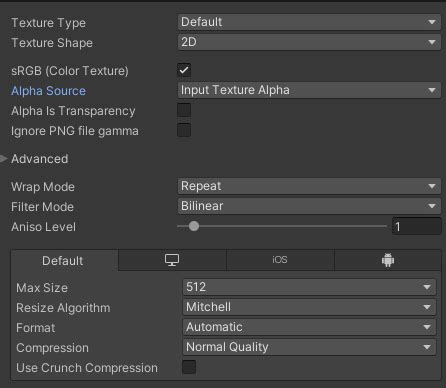Click the Aniso Level slider handle

194,226
